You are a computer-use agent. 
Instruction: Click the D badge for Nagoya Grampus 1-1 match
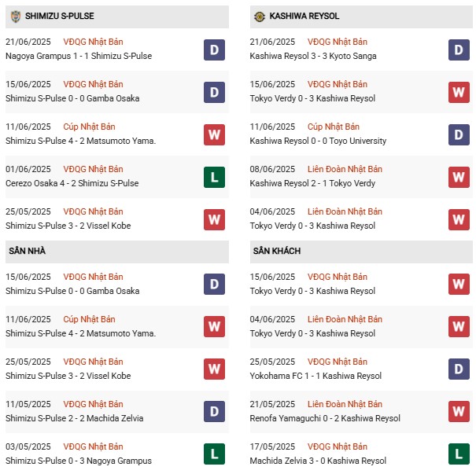(x=214, y=50)
